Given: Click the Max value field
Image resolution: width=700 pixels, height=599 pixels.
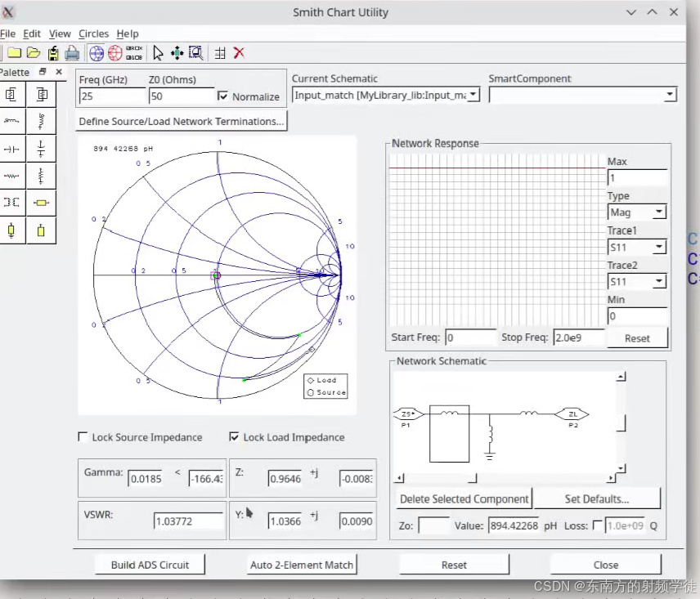Looking at the screenshot, I should [637, 177].
